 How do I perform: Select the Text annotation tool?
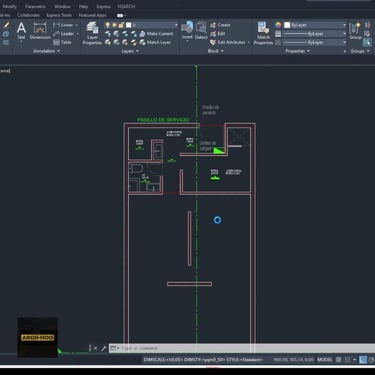[21, 31]
